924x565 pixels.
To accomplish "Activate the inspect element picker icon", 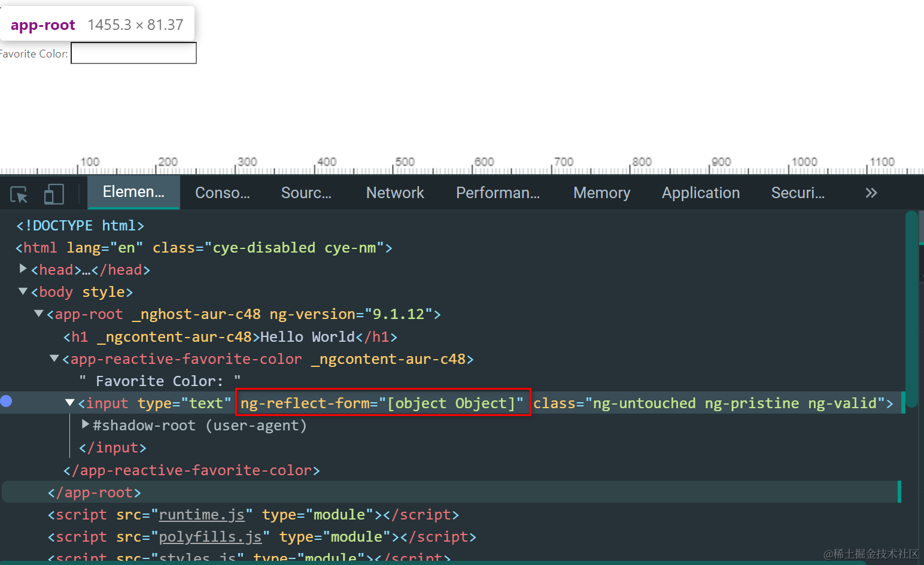I will tap(19, 195).
